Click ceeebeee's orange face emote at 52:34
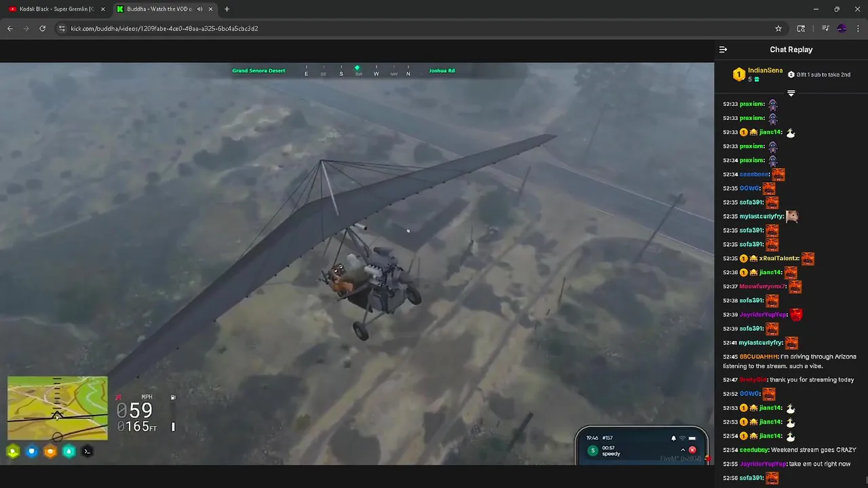This screenshot has width=868, height=488. click(778, 174)
